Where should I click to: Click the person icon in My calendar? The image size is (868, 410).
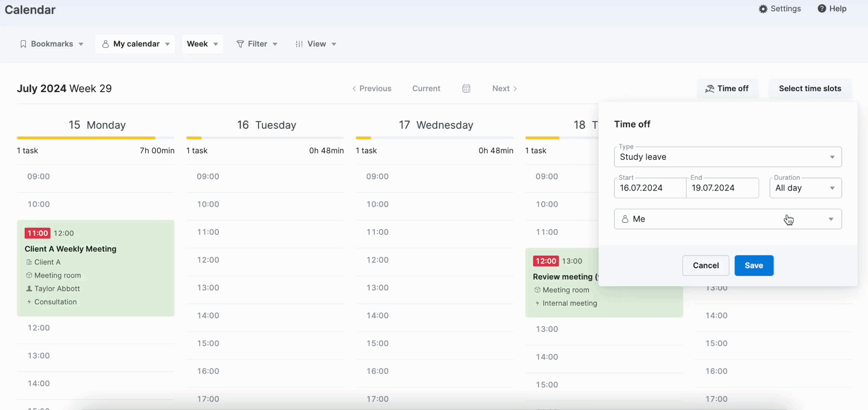pos(105,44)
